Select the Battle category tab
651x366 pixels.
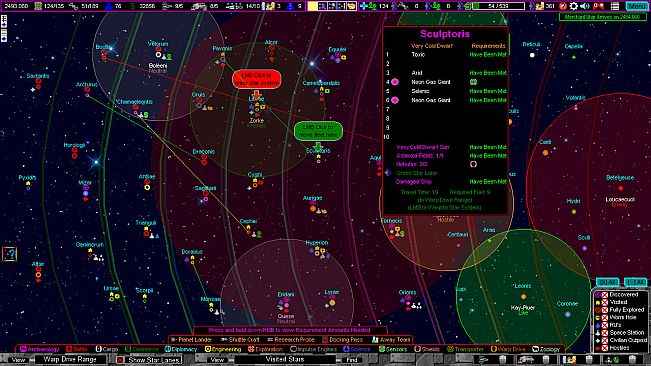pyautogui.click(x=77, y=349)
